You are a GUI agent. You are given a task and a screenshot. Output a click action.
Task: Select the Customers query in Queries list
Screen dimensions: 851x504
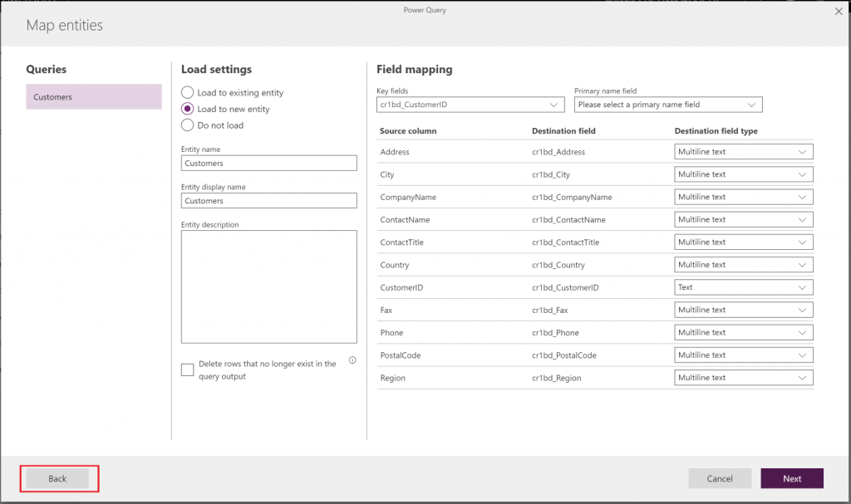click(94, 96)
